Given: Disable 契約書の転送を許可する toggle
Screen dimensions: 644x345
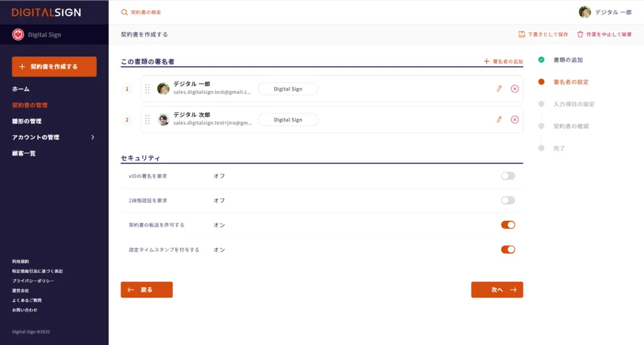Looking at the screenshot, I should (x=508, y=225).
